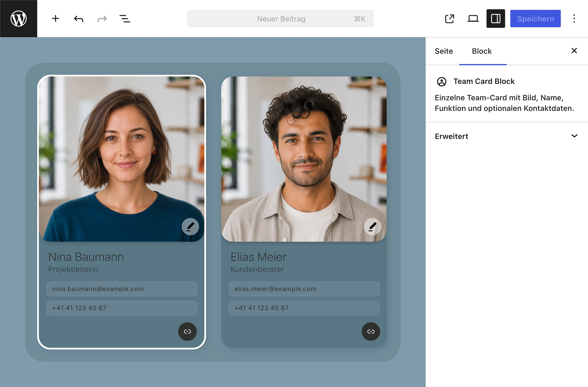
Task: Open the block inserter plus icon
Action: tap(56, 19)
